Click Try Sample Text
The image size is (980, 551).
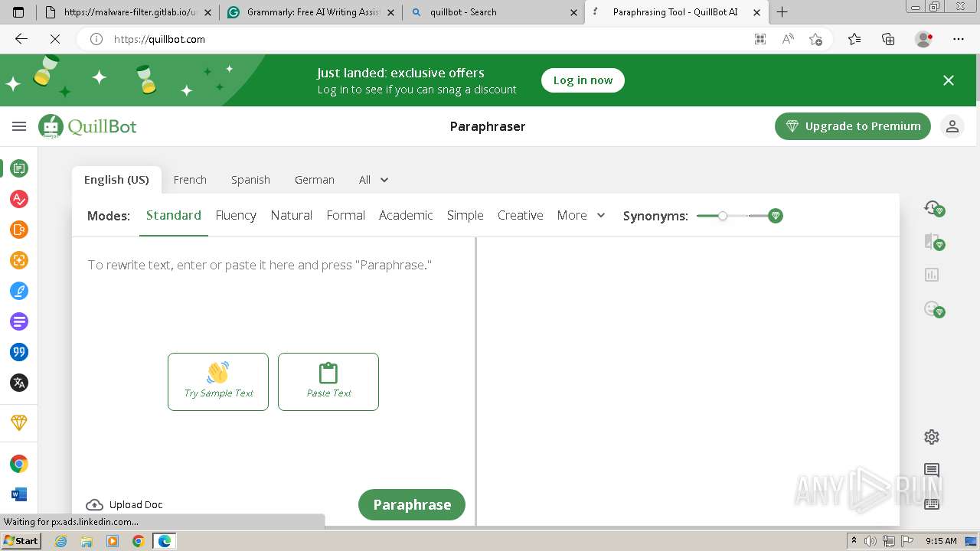pyautogui.click(x=218, y=382)
